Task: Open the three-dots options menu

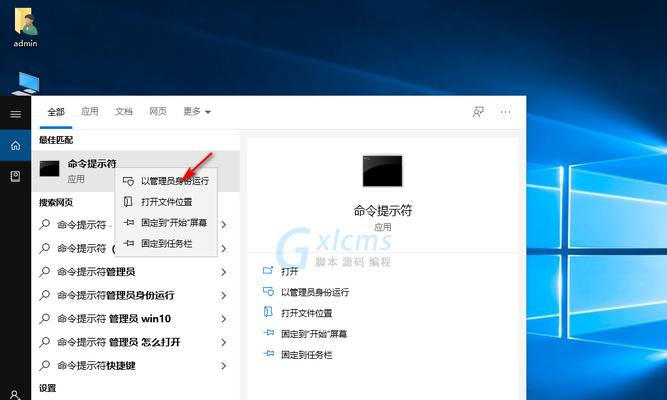Action: point(505,112)
